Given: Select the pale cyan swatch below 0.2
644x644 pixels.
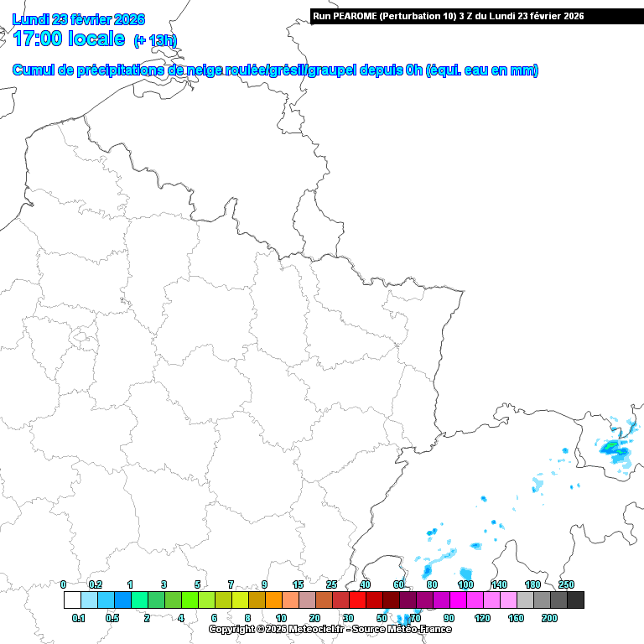Looking at the screenshot, I should point(89,600).
